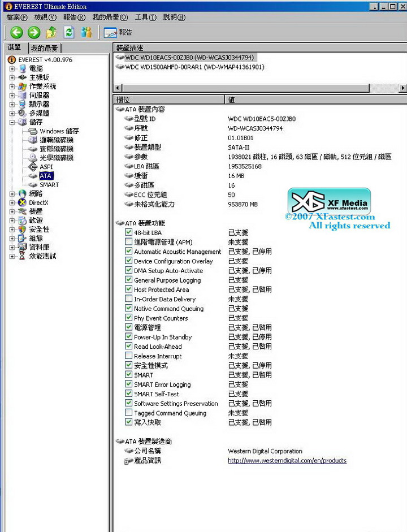Image resolution: width=407 pixels, height=532 pixels.
Task: Open the 檢視(V) menu
Action: (45, 18)
